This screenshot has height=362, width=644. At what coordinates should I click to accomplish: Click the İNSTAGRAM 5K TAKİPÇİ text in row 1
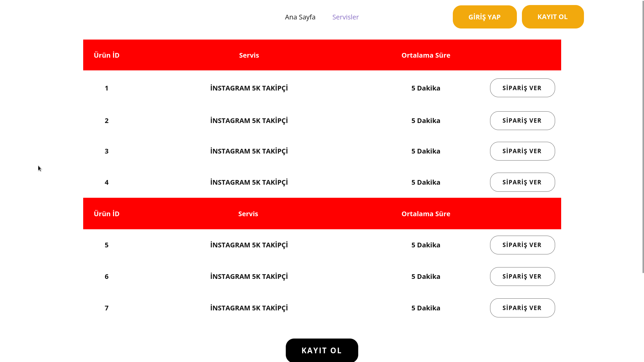[x=249, y=88]
